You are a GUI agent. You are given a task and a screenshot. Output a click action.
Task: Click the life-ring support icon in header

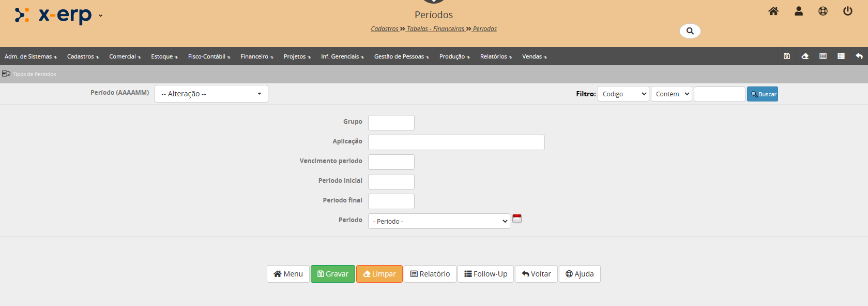pyautogui.click(x=823, y=11)
